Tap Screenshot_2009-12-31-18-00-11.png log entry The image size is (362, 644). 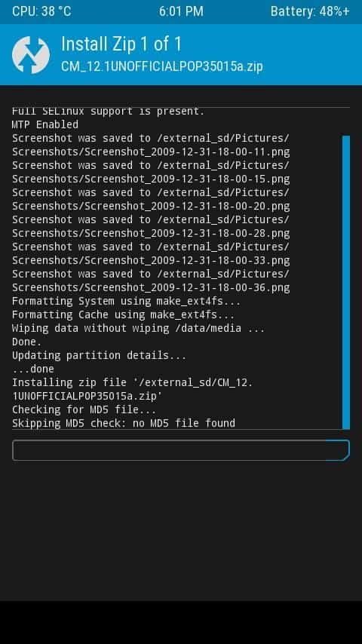pyautogui.click(x=151, y=152)
